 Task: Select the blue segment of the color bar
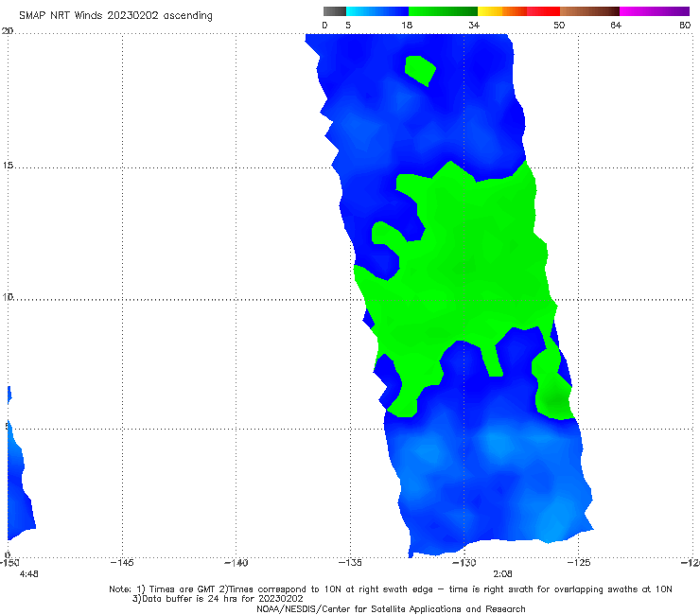377,11
